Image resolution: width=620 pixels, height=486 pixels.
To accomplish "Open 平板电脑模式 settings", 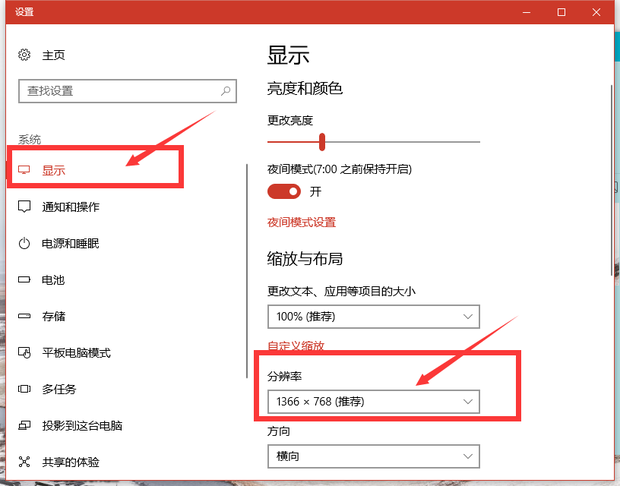I will (x=76, y=353).
